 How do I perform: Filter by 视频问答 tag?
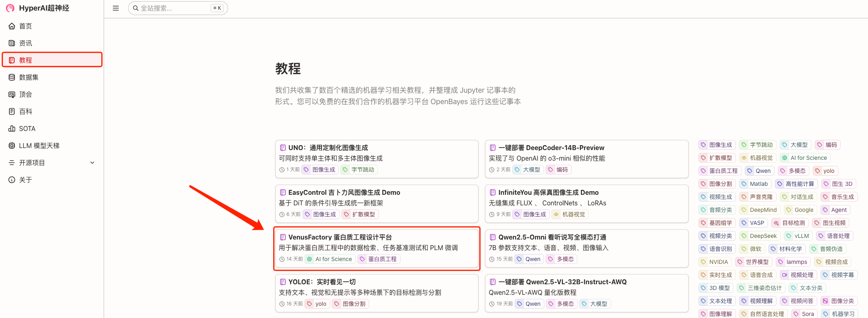tap(798, 301)
